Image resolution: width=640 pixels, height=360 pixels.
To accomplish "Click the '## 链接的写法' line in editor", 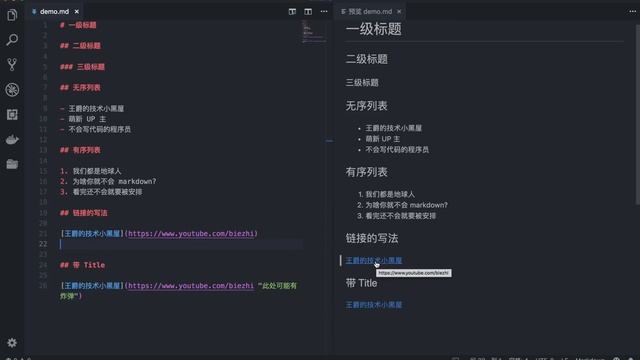I will (x=84, y=213).
